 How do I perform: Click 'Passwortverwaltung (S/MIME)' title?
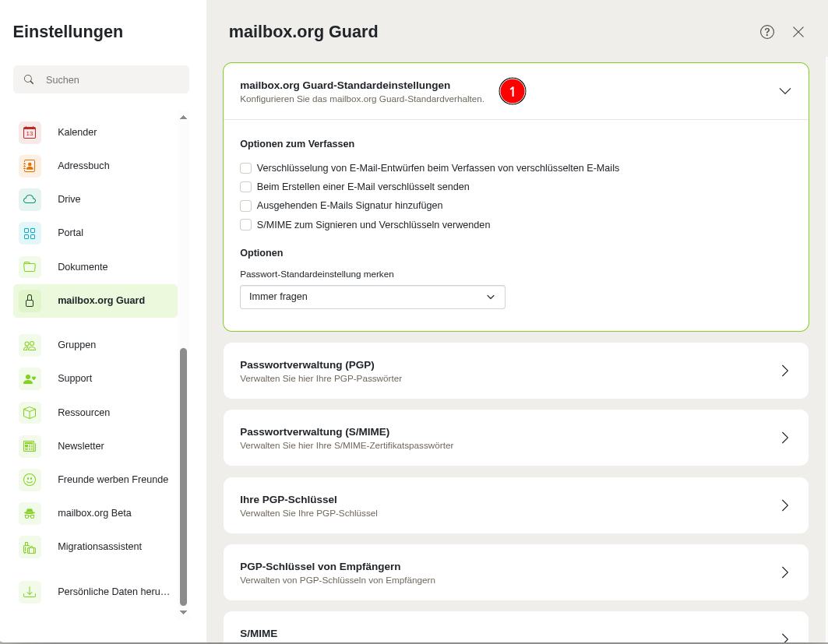click(x=315, y=432)
